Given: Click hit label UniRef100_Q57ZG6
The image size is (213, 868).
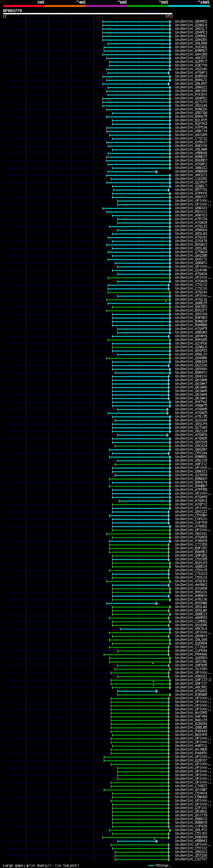Looking at the screenshot, I should (191, 856).
